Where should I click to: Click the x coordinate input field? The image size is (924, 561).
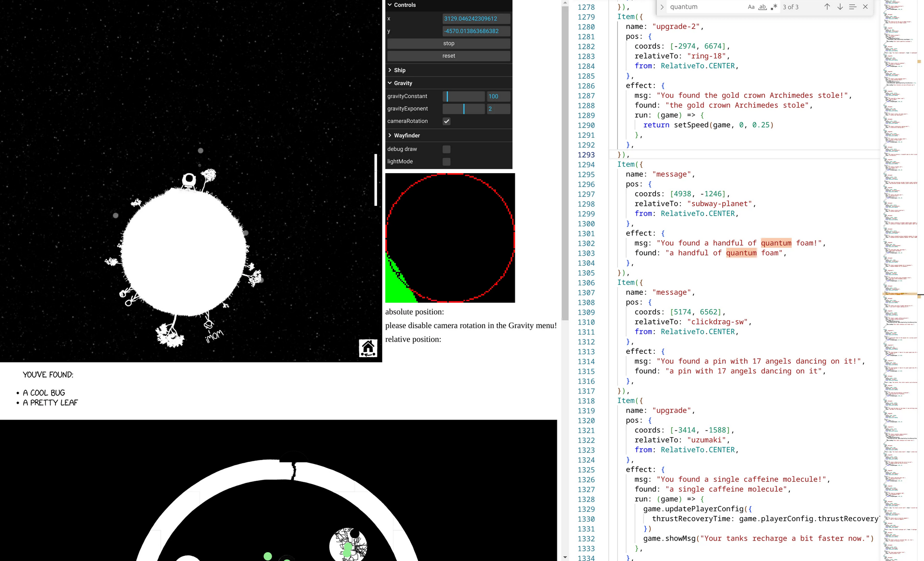pos(476,19)
